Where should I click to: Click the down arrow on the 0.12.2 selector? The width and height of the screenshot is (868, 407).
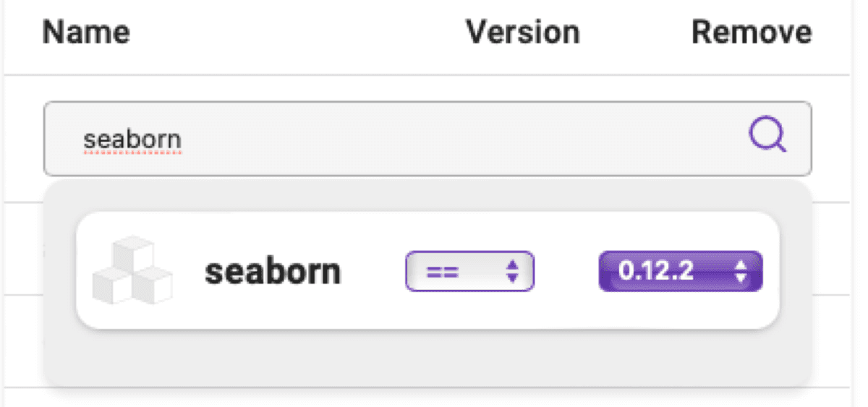(x=741, y=277)
